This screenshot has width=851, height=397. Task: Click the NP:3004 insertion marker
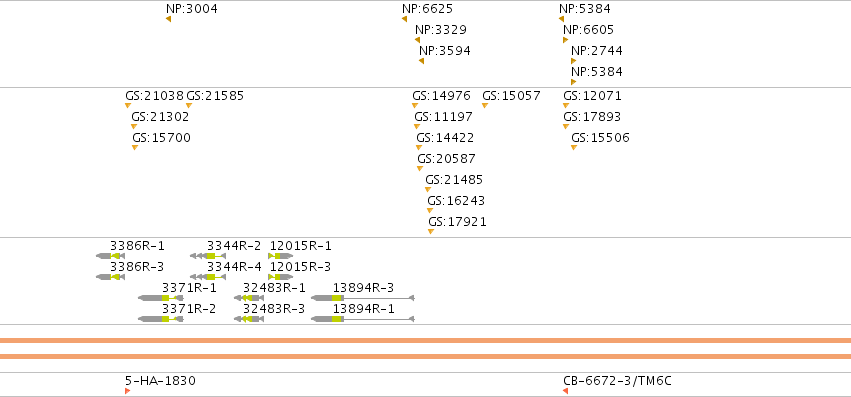click(169, 19)
